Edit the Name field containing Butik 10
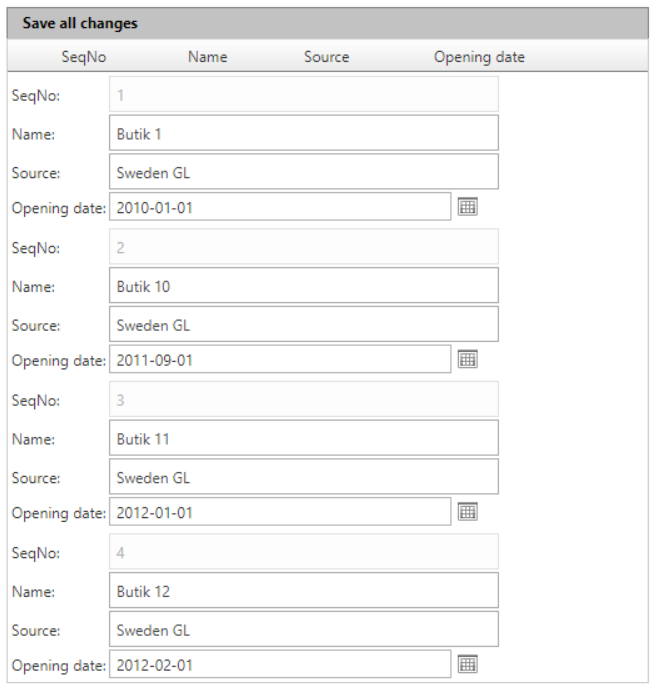This screenshot has width=662, height=694. (304, 285)
